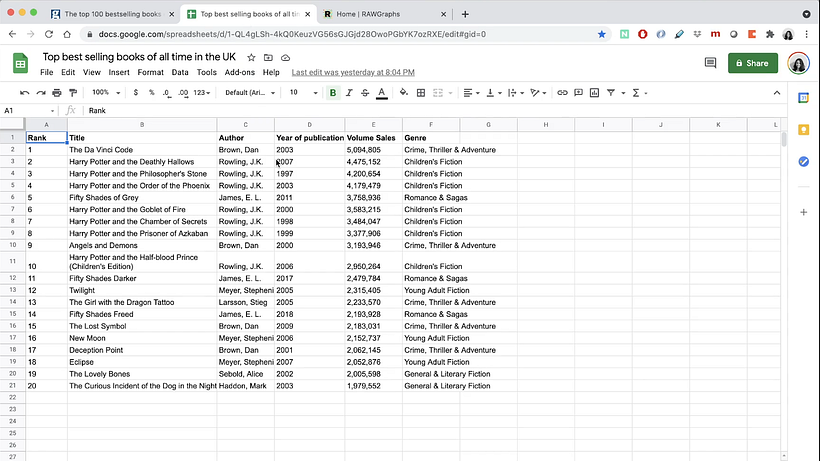Open vertical align dropdown
The image size is (820, 461).
click(x=494, y=93)
